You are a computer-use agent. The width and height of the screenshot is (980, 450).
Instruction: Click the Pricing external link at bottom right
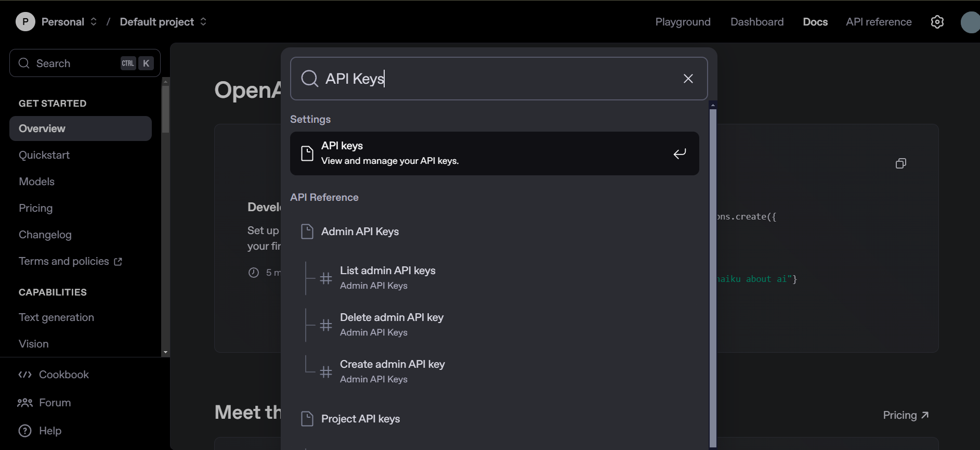(906, 415)
